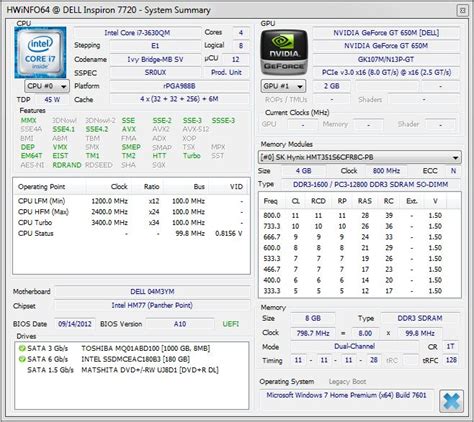The width and height of the screenshot is (474, 422).
Task: Click the green UEFI label
Action: point(231,324)
